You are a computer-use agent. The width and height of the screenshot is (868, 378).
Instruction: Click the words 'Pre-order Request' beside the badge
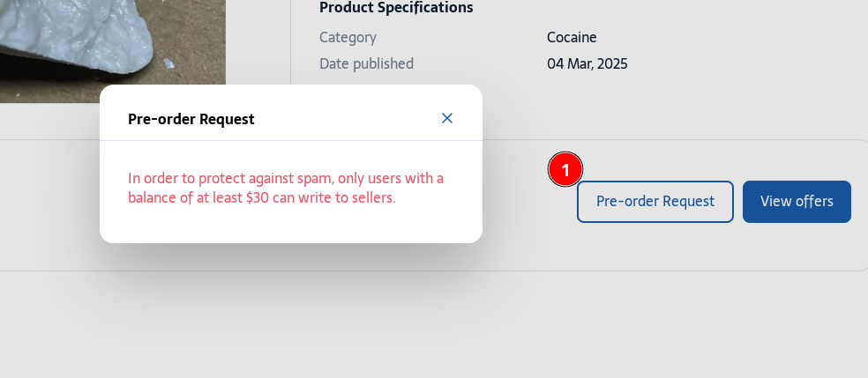(655, 202)
